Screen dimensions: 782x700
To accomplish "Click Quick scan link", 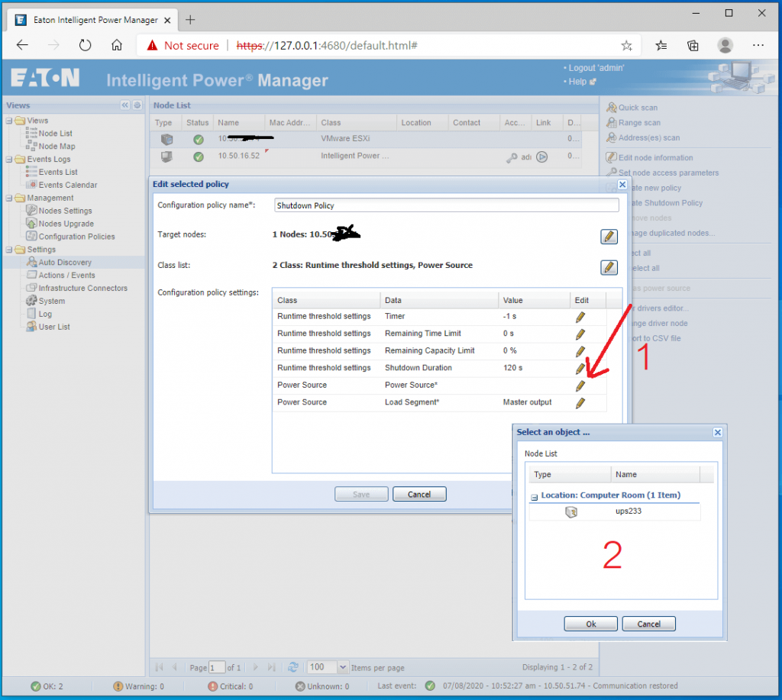I will pos(638,108).
